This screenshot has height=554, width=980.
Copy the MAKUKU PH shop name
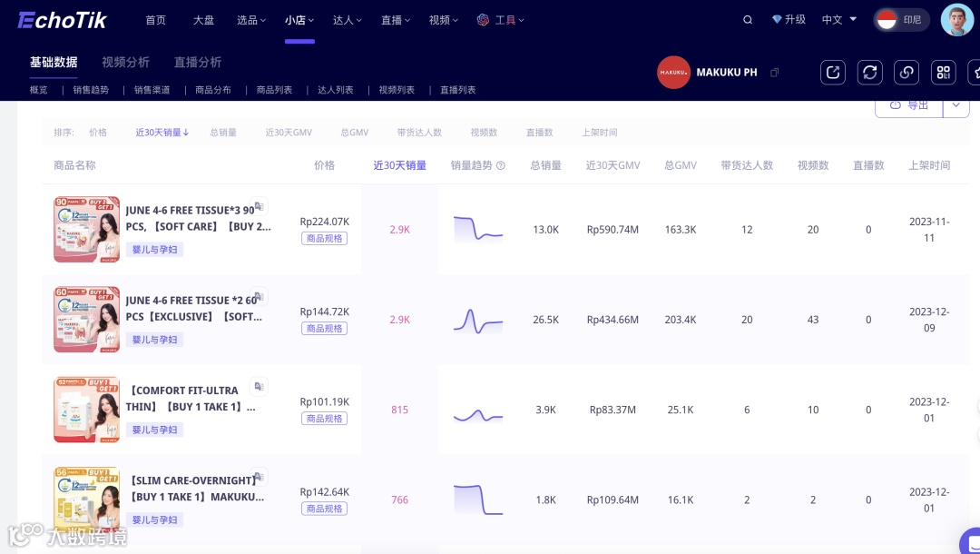click(774, 73)
